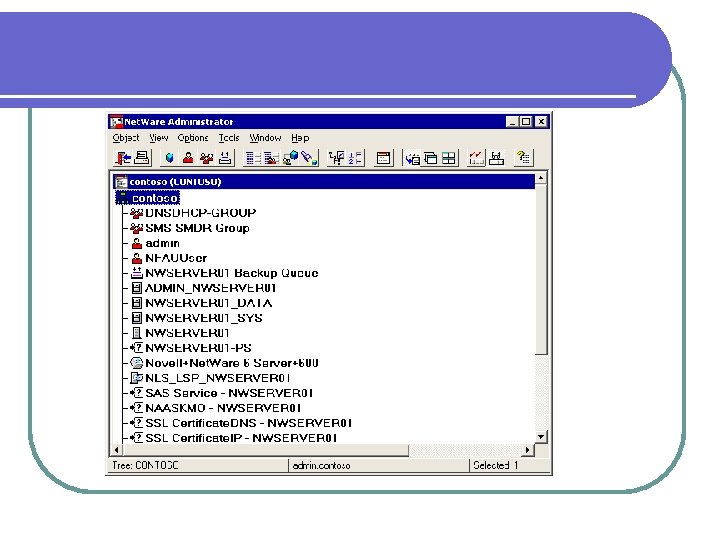Viewport: 720px width, 540px height.
Task: Click the browser window toolbar icon
Action: (x=383, y=158)
